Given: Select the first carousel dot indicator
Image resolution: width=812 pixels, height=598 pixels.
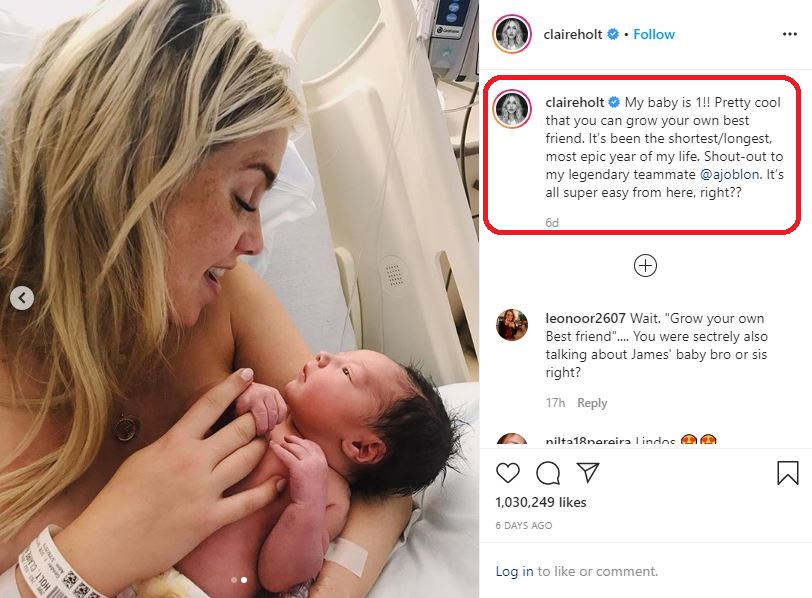Looking at the screenshot, I should click(x=234, y=580).
